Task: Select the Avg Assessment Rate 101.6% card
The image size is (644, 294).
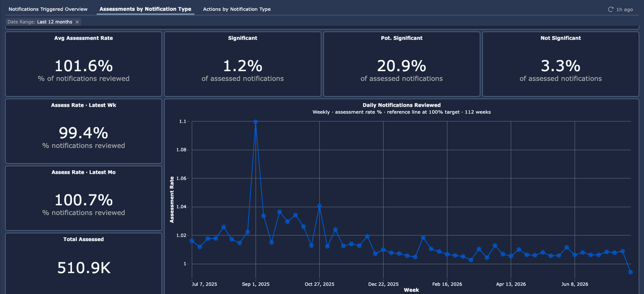Action: (x=84, y=64)
